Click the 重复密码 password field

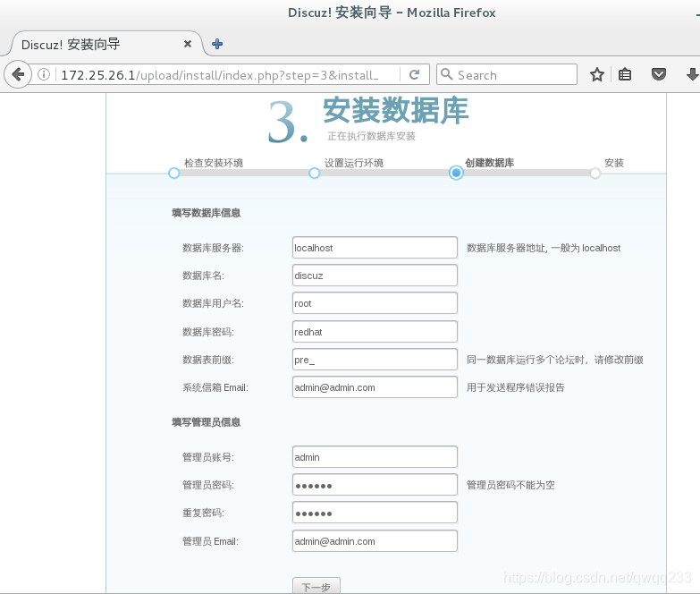point(375,513)
